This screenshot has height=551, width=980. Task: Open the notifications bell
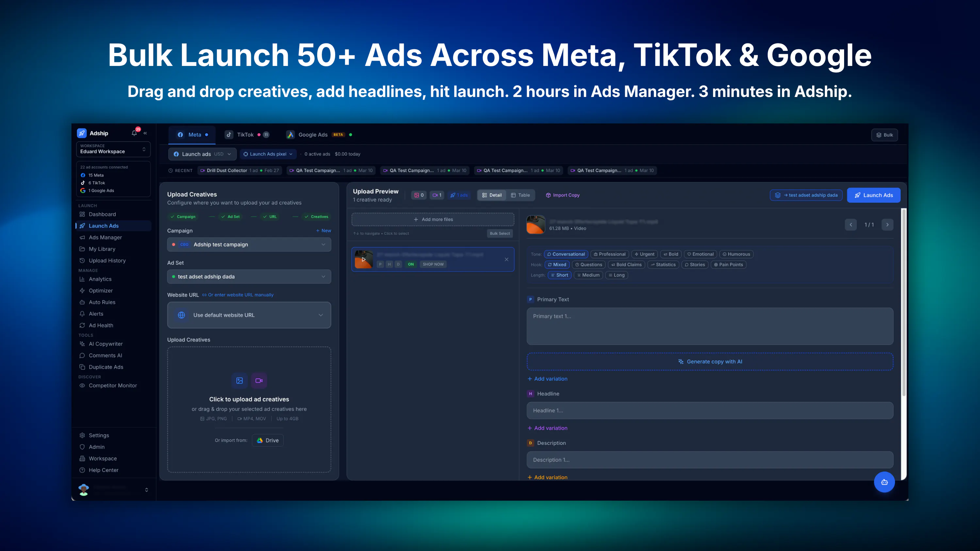coord(134,133)
